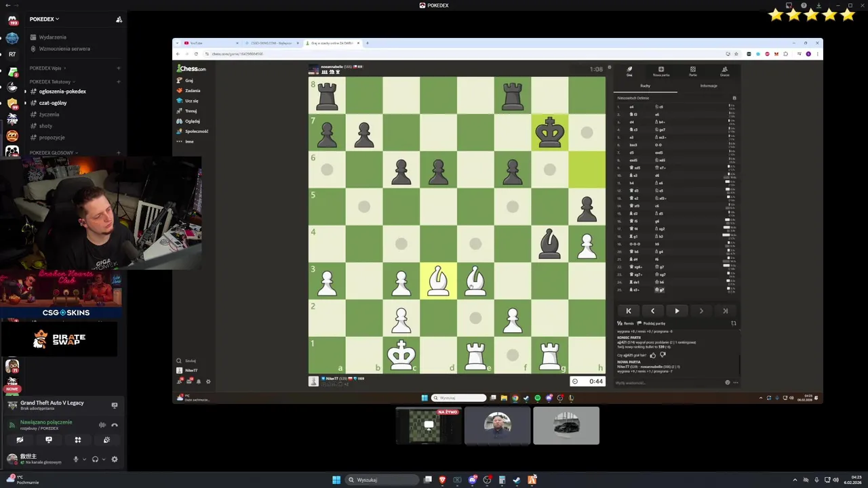Play moves in chess panel

click(x=677, y=310)
